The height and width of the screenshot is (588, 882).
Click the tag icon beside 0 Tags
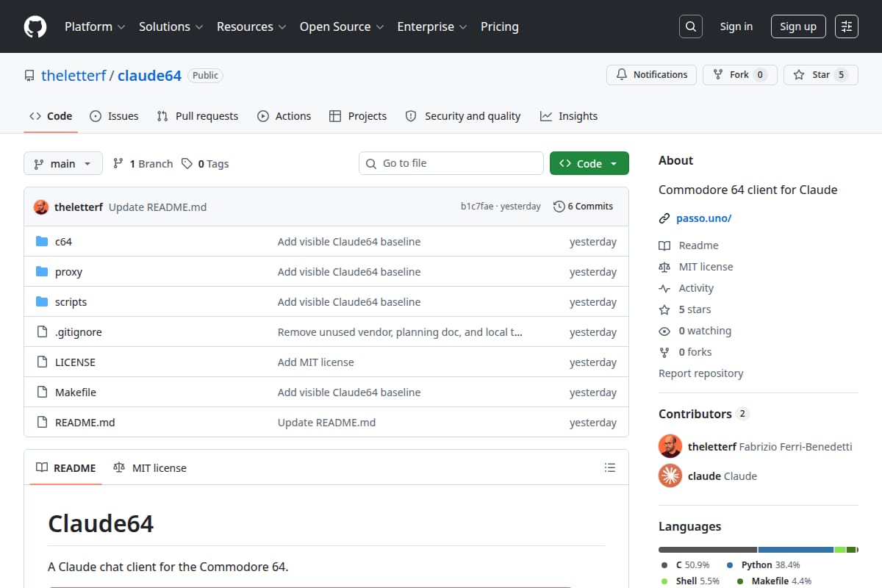coord(187,164)
